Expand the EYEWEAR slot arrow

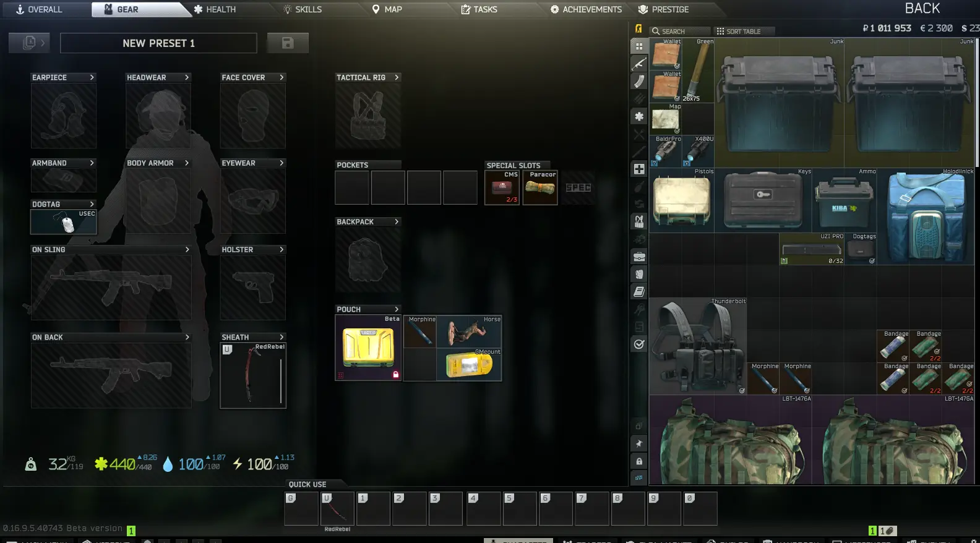click(282, 163)
